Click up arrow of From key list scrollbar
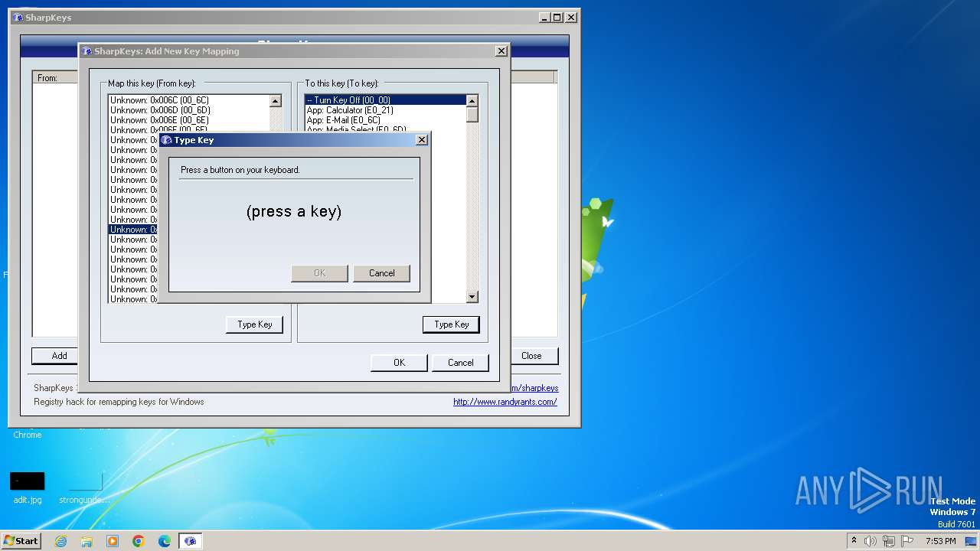 [x=276, y=101]
